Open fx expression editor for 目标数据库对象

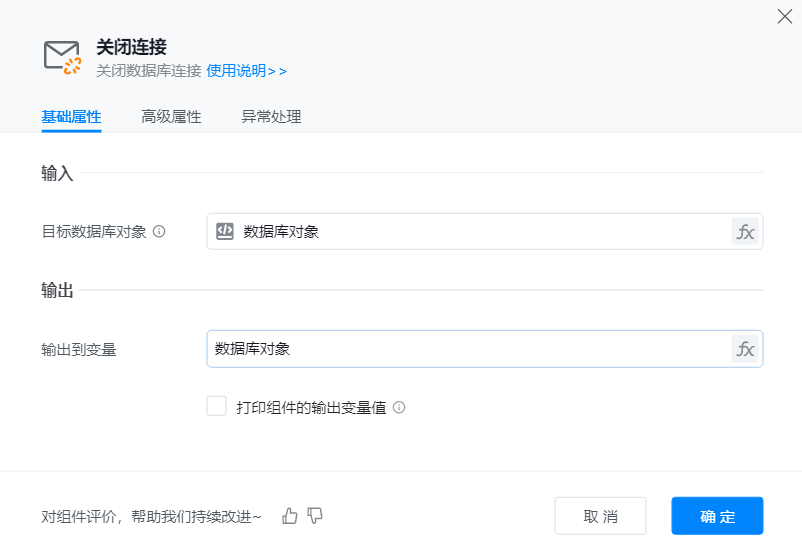[x=745, y=232]
